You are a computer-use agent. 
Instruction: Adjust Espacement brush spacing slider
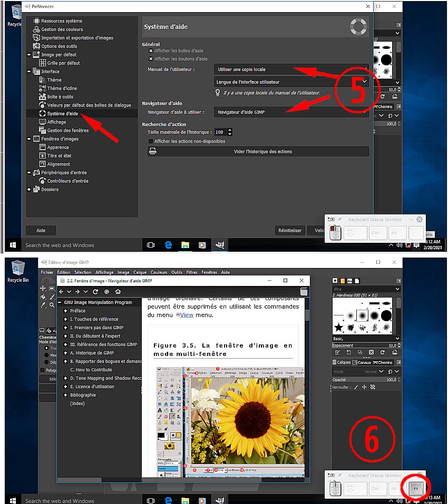366,345
